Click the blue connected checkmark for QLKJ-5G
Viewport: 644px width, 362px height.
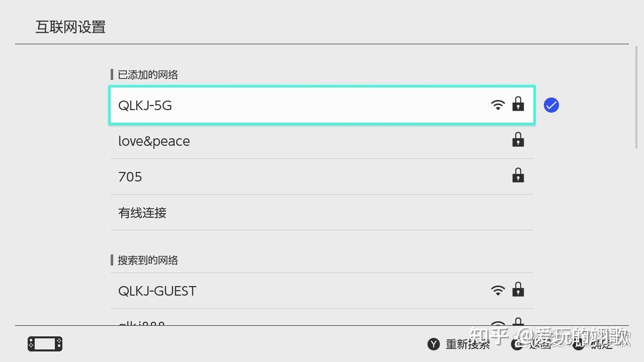click(551, 105)
